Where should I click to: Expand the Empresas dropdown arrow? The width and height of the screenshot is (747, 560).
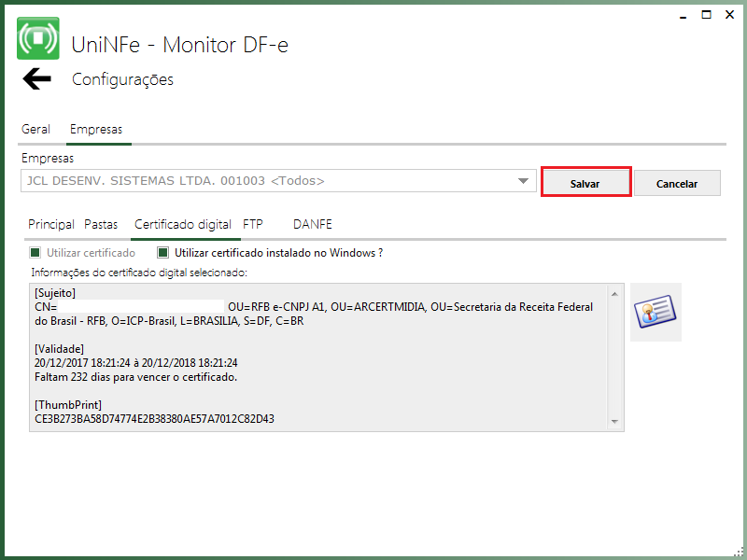(x=523, y=181)
